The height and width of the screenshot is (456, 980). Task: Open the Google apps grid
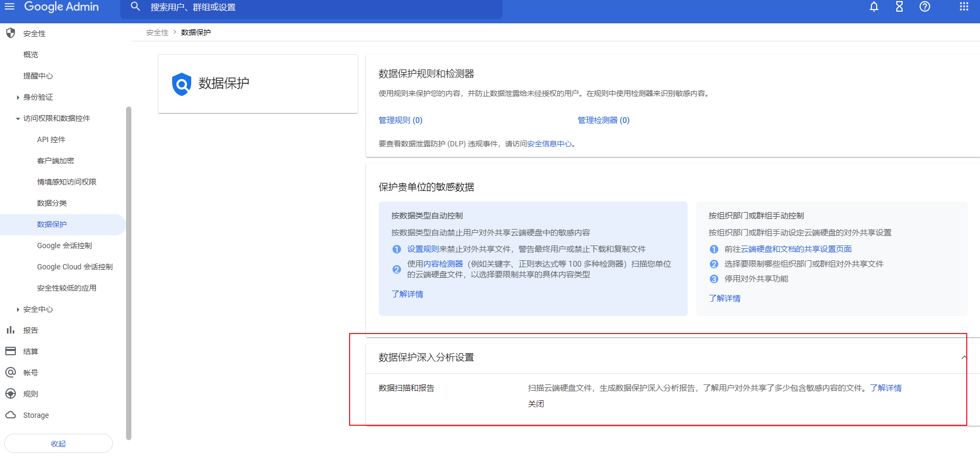pyautogui.click(x=964, y=7)
